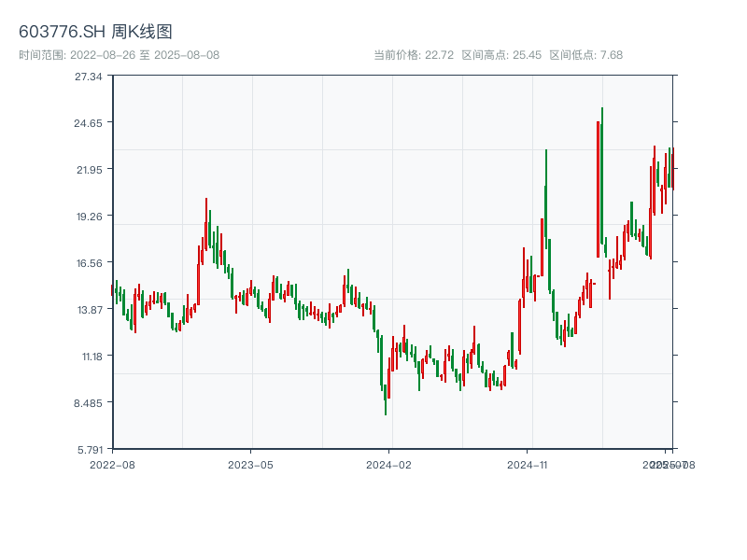Click the 603776.SH chart title
The width and height of the screenshot is (747, 560).
tap(95, 32)
